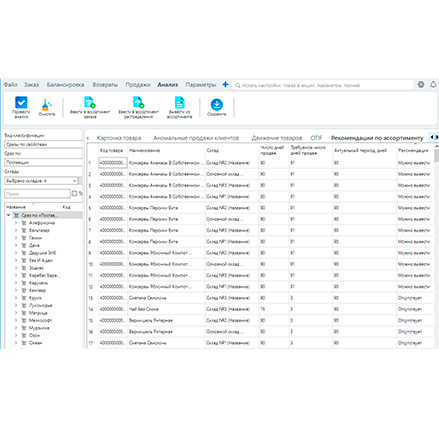The height and width of the screenshot is (439, 439).
Task: Click Ввести в ассортимент заказа icon
Action: coord(90,102)
